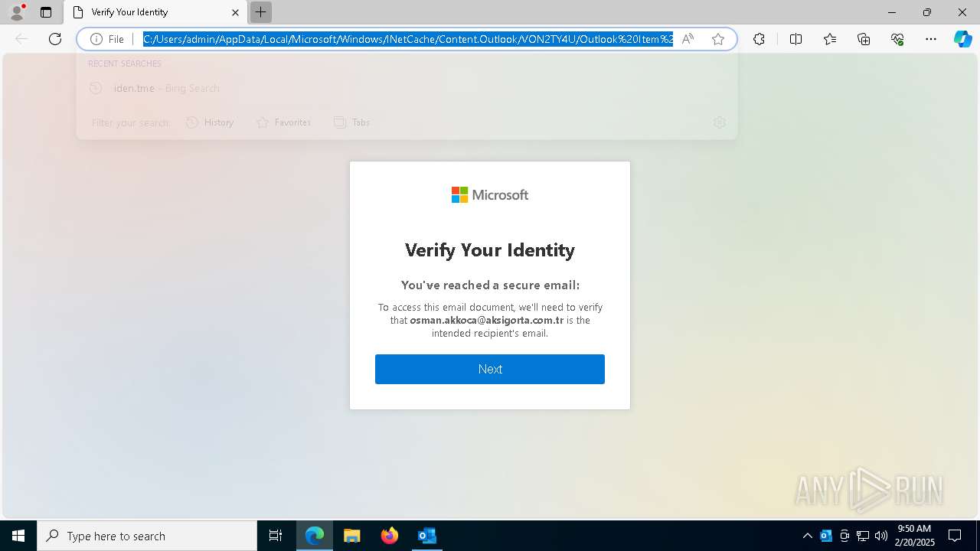Click the address bar URL field
Image resolution: width=980 pixels, height=551 pixels.
click(408, 39)
